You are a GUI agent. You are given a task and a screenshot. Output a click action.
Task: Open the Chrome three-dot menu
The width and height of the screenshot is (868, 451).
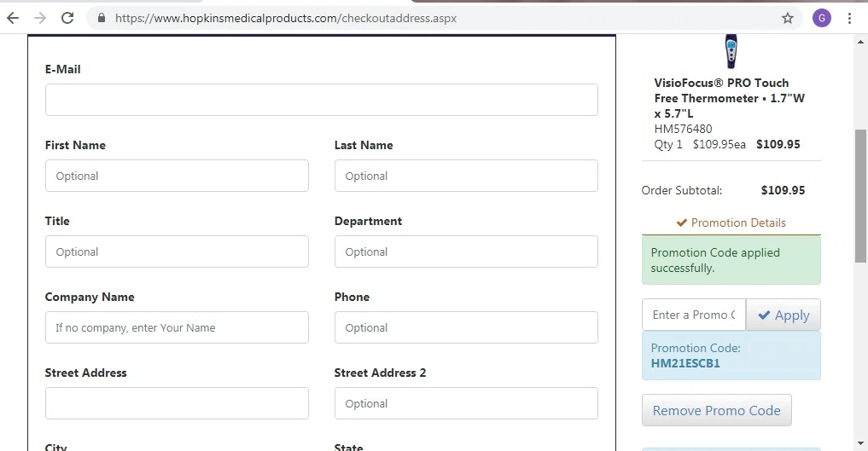849,18
